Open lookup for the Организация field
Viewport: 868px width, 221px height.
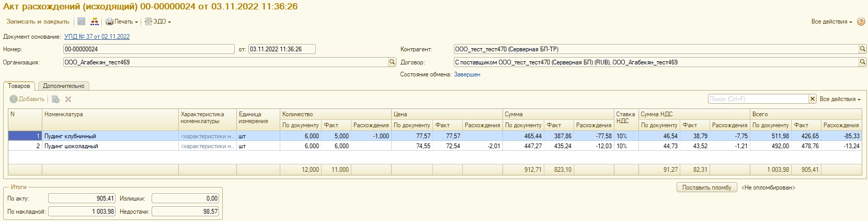[392, 62]
